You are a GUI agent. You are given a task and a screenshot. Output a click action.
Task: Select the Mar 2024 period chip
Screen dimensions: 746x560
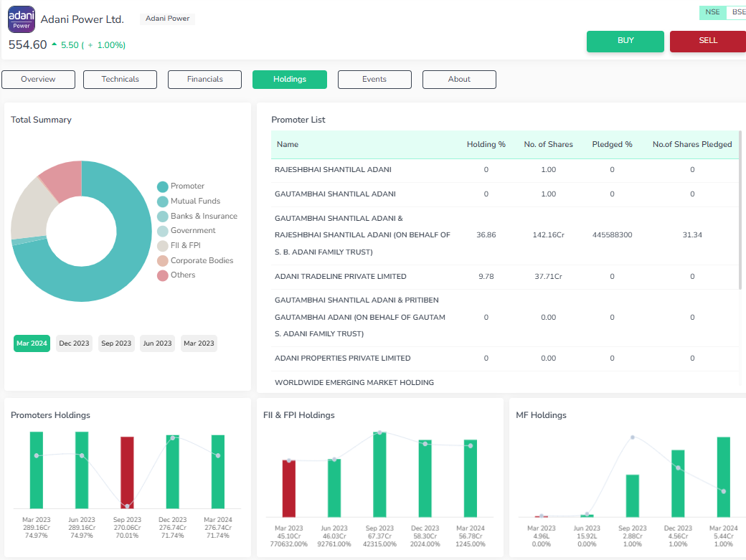click(x=32, y=343)
